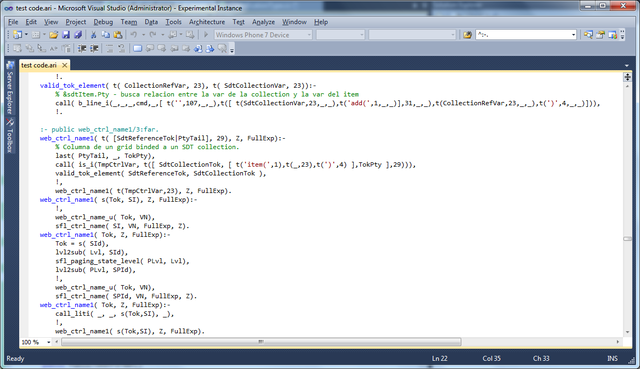Open the Redo history dropdown arrow
The width and height of the screenshot is (640, 369).
pos(162,35)
